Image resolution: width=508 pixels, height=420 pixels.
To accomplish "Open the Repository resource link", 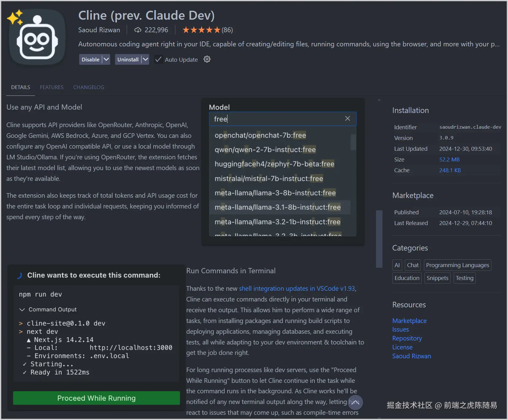I will (x=407, y=338).
